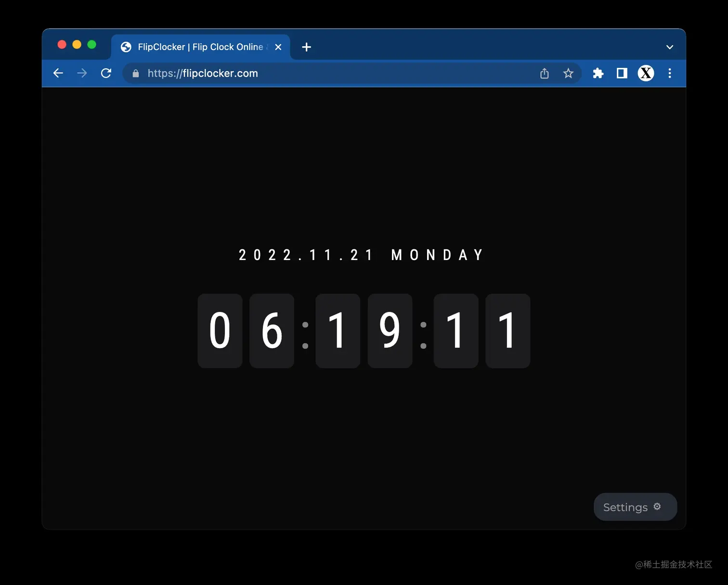Close the window with red button
This screenshot has width=728, height=585.
(62, 45)
